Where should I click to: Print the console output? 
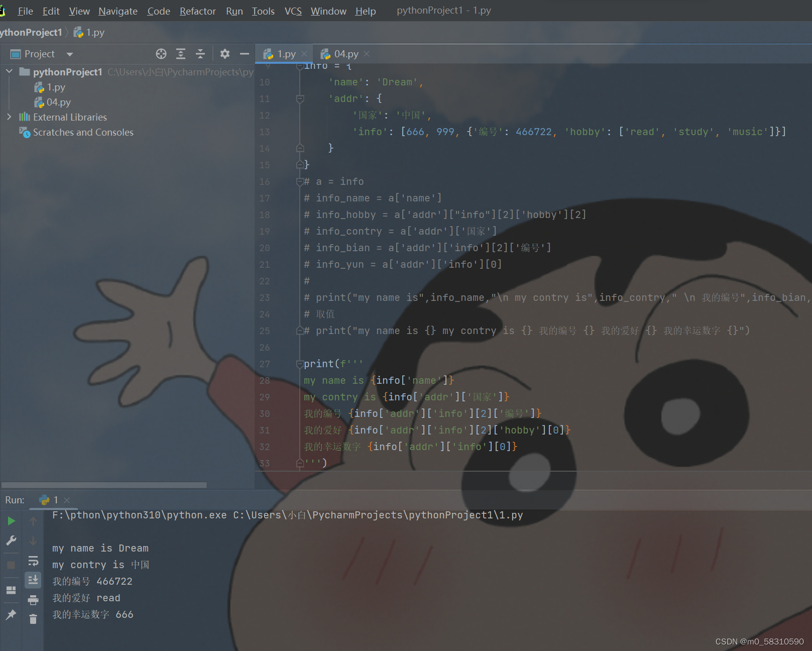coord(33,600)
